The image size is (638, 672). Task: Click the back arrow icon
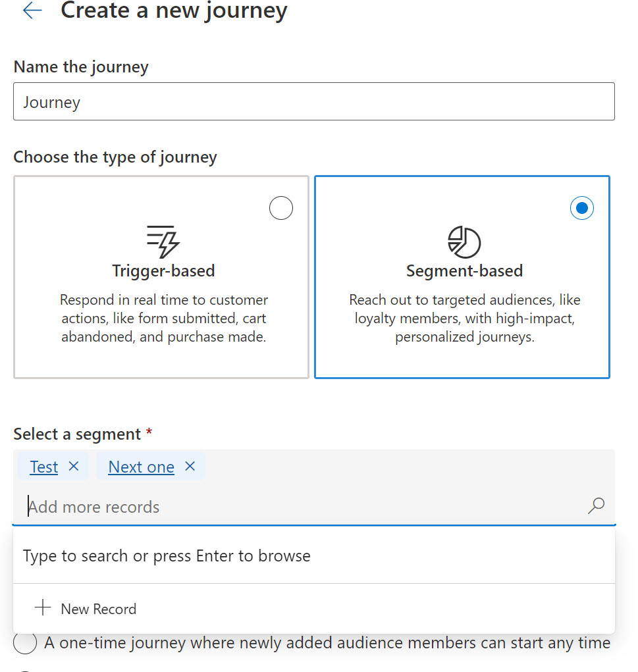(32, 11)
